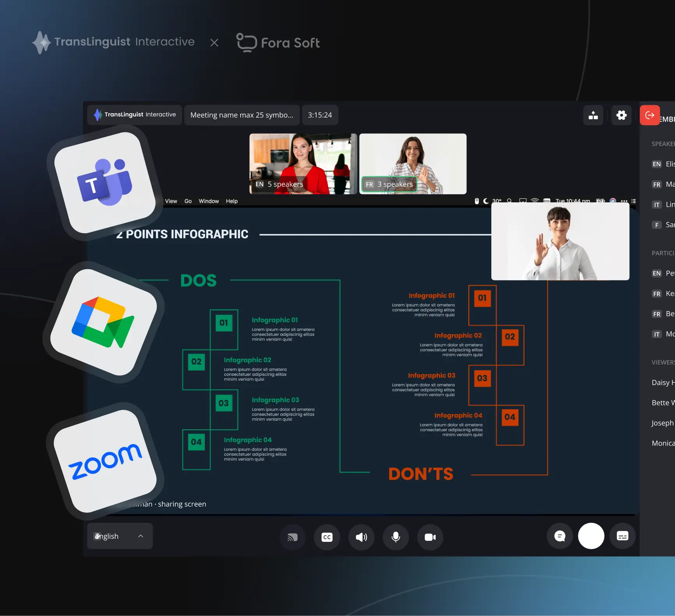This screenshot has width=675, height=616.
Task: Click the TransLinguist Interactive header logo
Action: coord(113,42)
